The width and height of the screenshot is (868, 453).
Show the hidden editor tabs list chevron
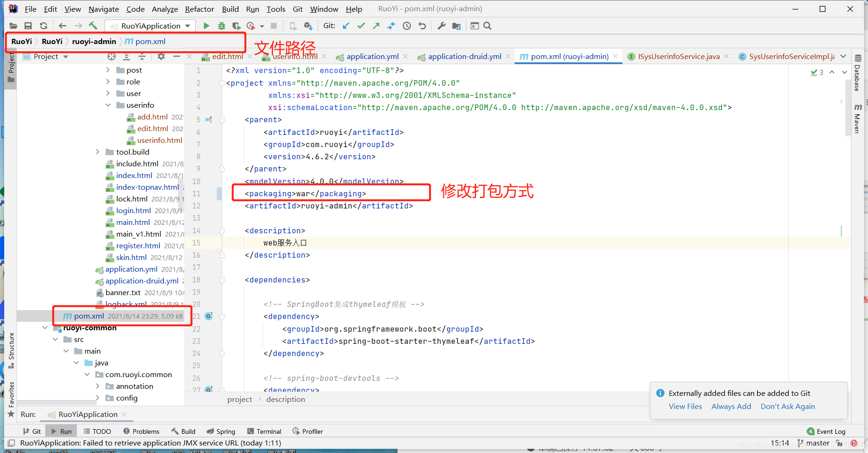(x=843, y=56)
